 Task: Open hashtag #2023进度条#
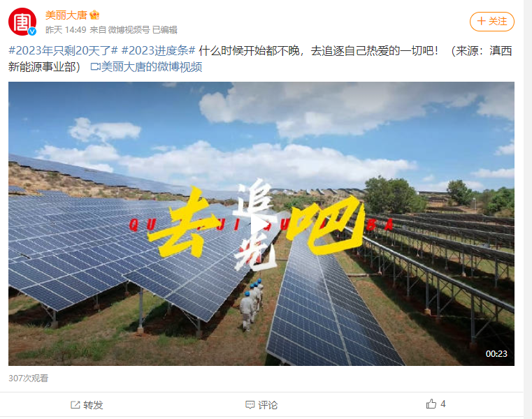pyautogui.click(x=159, y=50)
